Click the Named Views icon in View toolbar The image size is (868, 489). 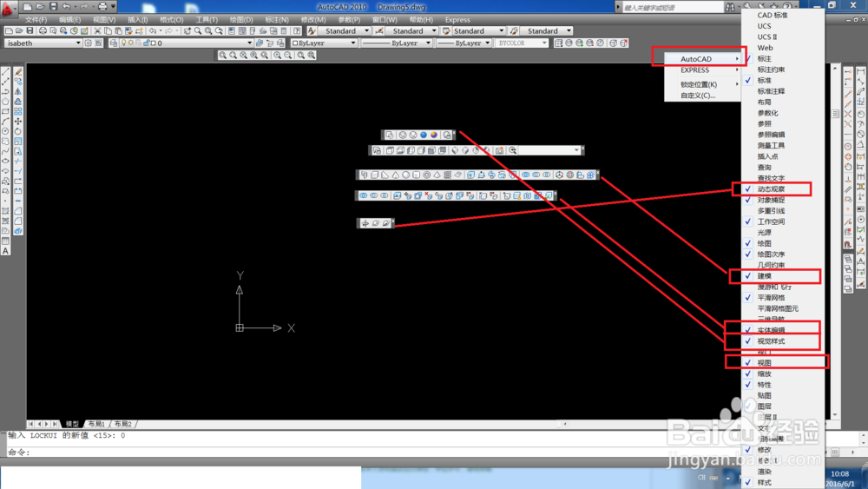click(378, 150)
